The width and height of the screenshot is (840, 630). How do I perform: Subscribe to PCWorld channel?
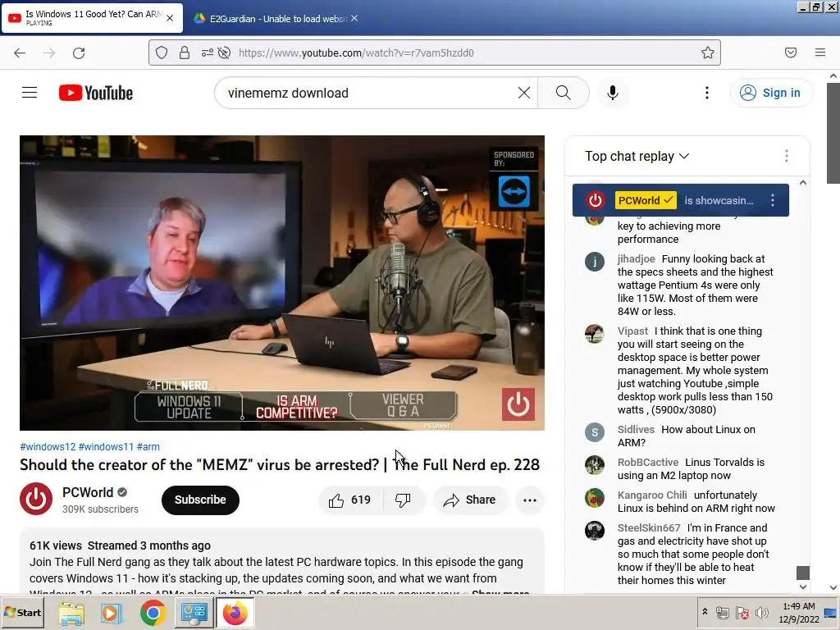click(x=200, y=500)
